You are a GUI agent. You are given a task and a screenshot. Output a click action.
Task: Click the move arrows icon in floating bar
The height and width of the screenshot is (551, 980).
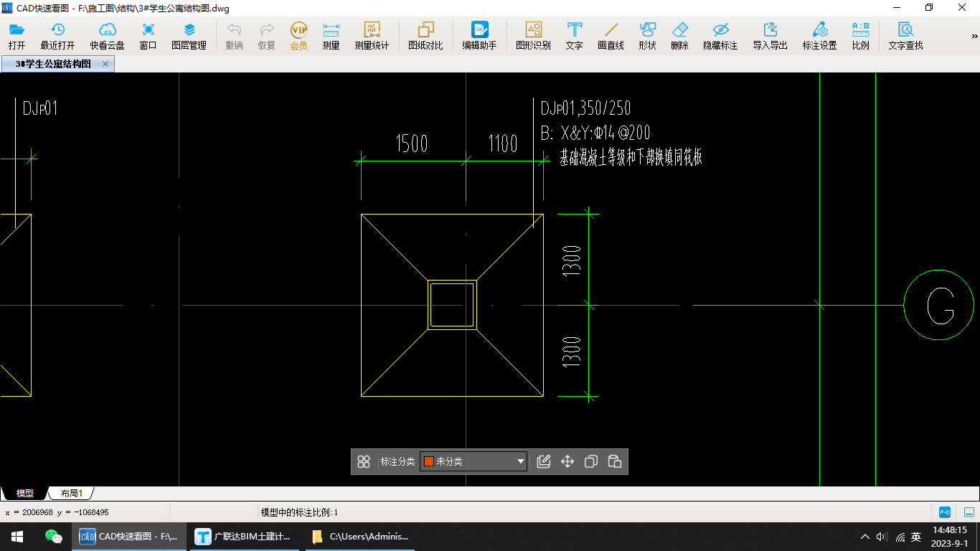567,461
